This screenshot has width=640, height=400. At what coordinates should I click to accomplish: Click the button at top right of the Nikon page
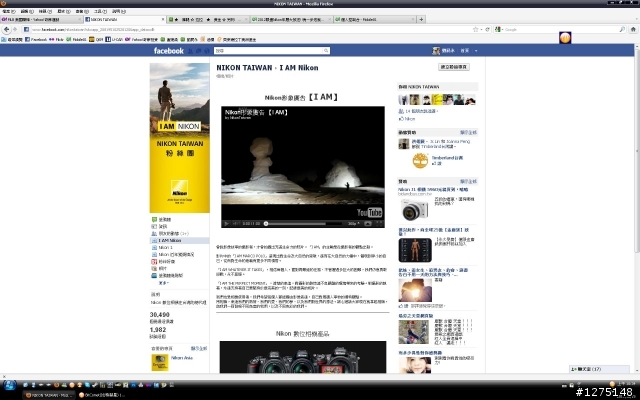[454, 67]
